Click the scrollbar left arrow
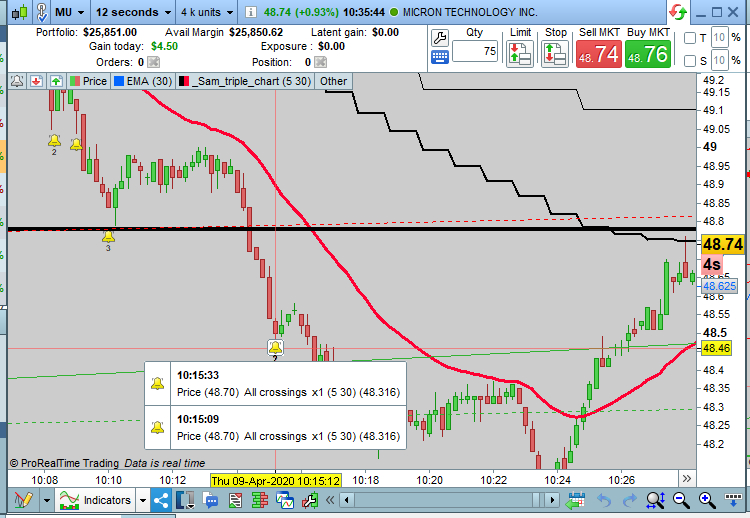 click(x=347, y=501)
